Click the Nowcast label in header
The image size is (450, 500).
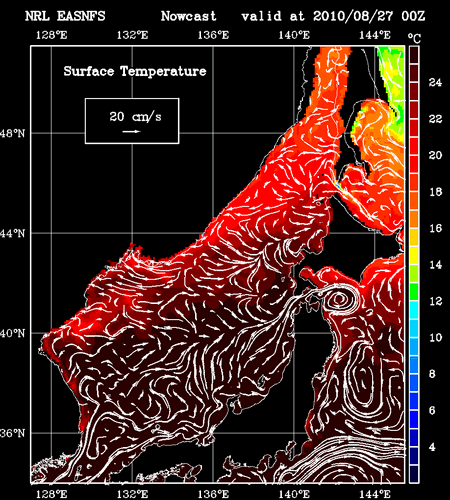point(188,16)
